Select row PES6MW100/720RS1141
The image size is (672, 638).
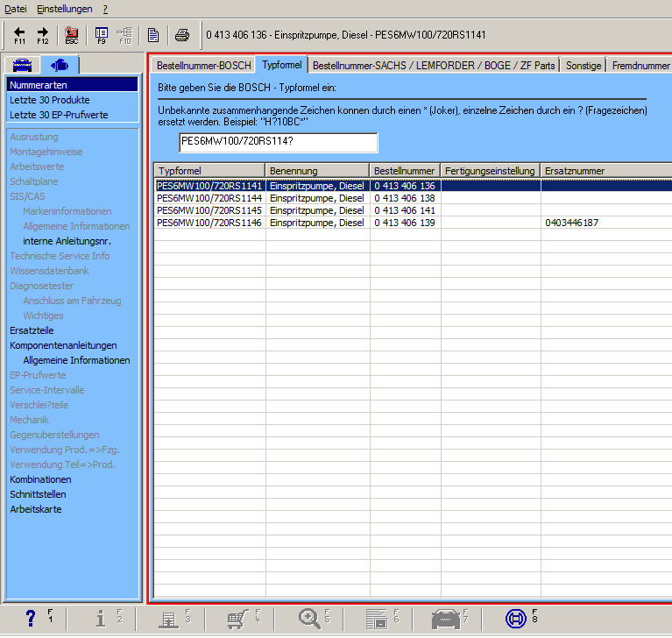(414, 186)
